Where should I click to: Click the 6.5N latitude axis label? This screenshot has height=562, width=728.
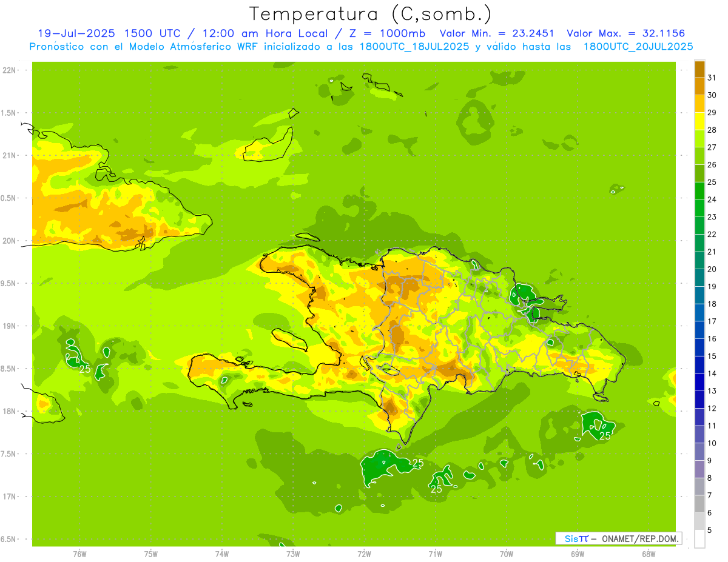pyautogui.click(x=8, y=540)
